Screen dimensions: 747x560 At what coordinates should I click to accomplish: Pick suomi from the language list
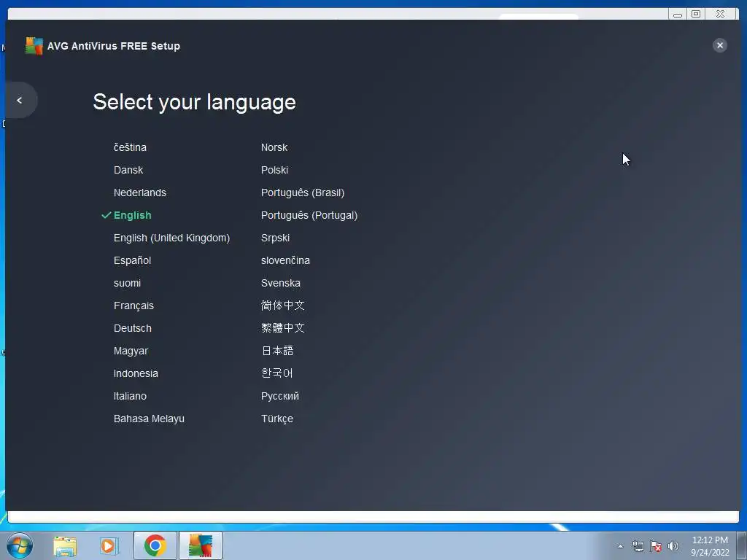pyautogui.click(x=127, y=284)
